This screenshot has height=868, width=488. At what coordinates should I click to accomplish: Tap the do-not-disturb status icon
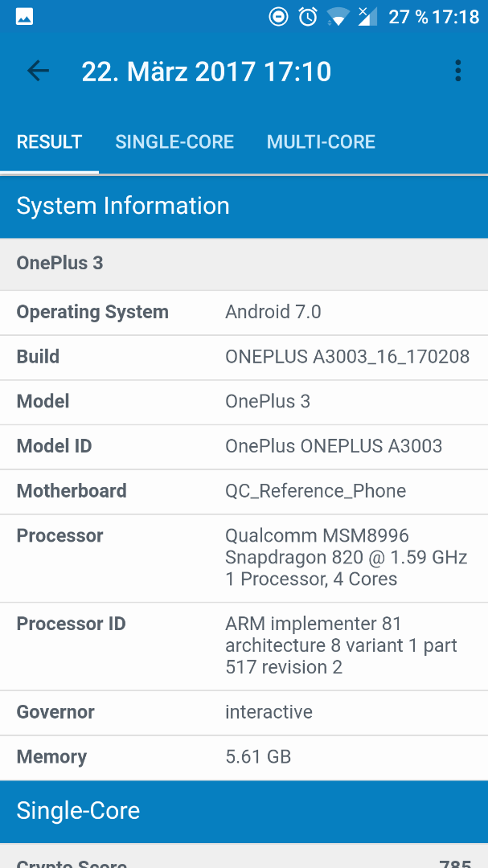tap(278, 17)
